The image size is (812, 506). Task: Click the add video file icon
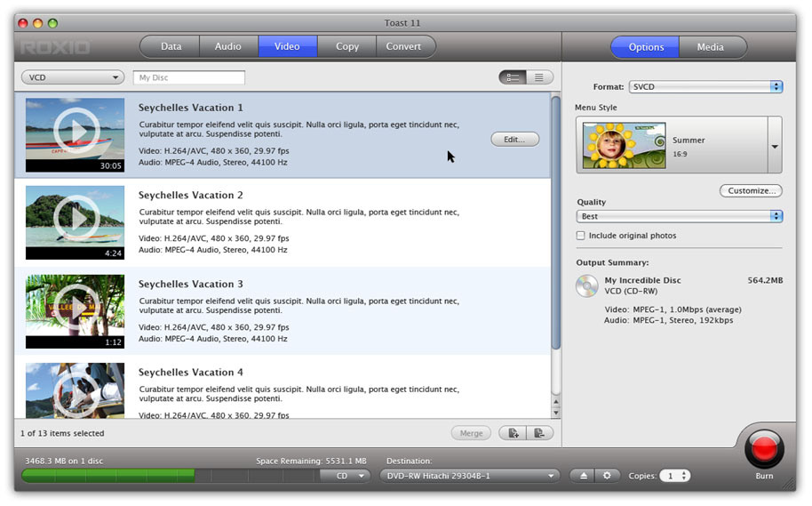click(513, 433)
